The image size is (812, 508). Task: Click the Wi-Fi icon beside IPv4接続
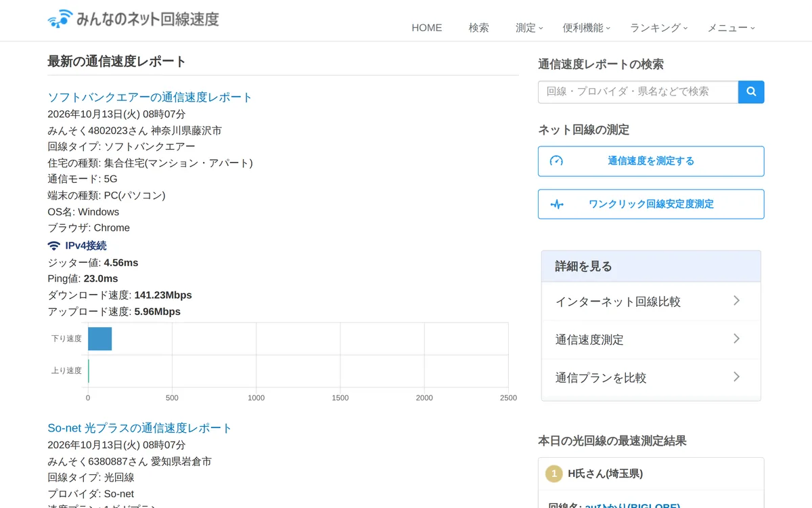pos(54,246)
